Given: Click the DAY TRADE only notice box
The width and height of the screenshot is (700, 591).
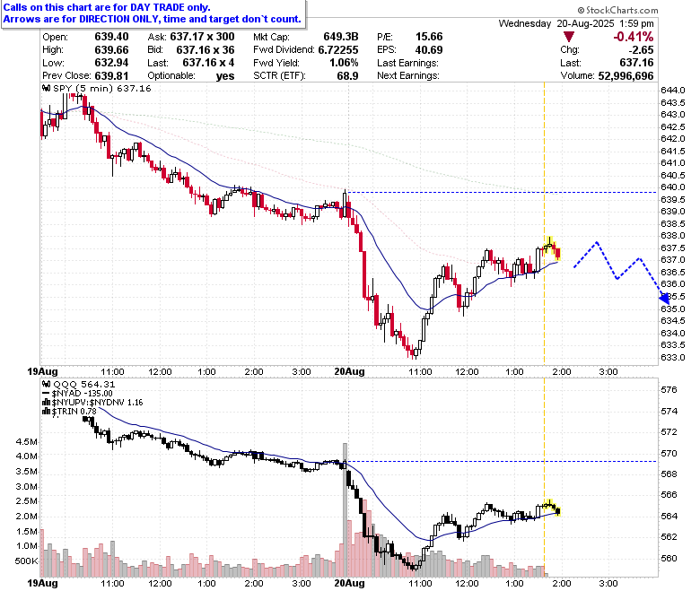Looking at the screenshot, I should click(153, 13).
